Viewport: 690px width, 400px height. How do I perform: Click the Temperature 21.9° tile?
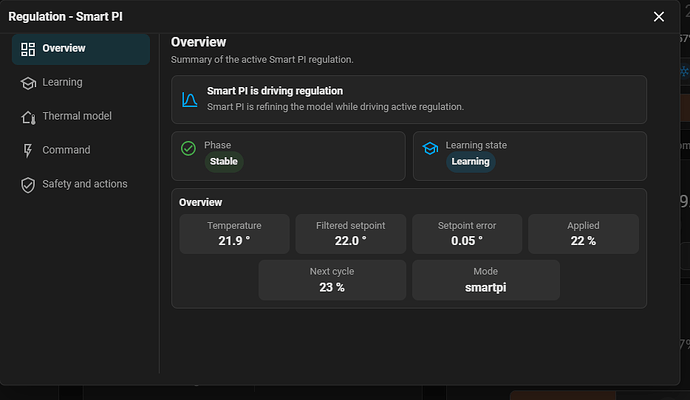234,234
